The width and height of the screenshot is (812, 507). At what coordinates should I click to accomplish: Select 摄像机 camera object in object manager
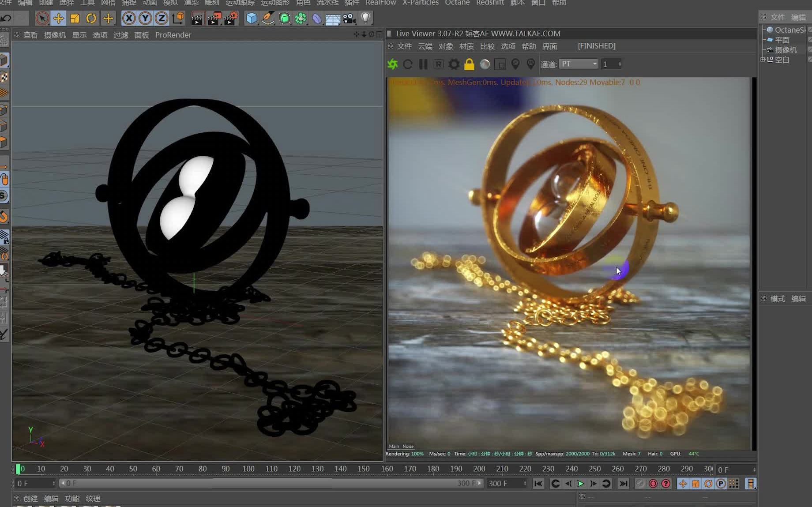pos(786,50)
